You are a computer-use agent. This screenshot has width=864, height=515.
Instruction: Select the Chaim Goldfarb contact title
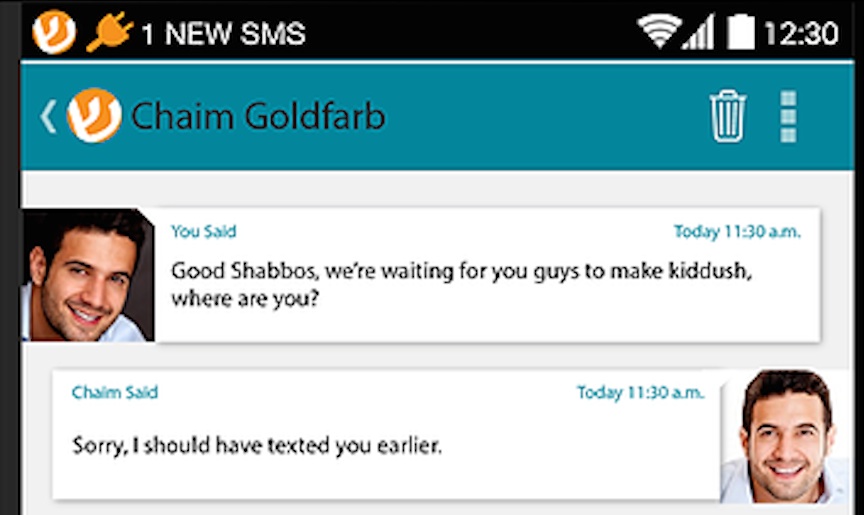point(258,116)
